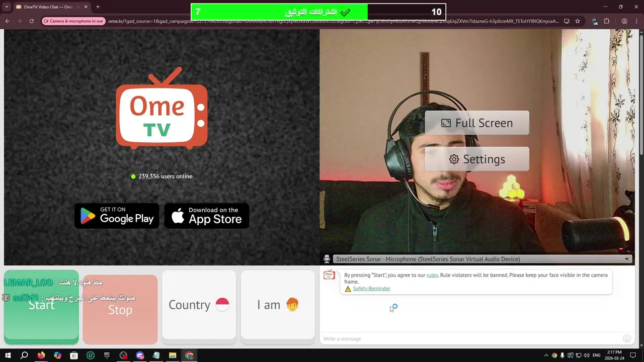Click the OmeTV avatar icon in chat
Screen dimensions: 644x362
(329, 275)
